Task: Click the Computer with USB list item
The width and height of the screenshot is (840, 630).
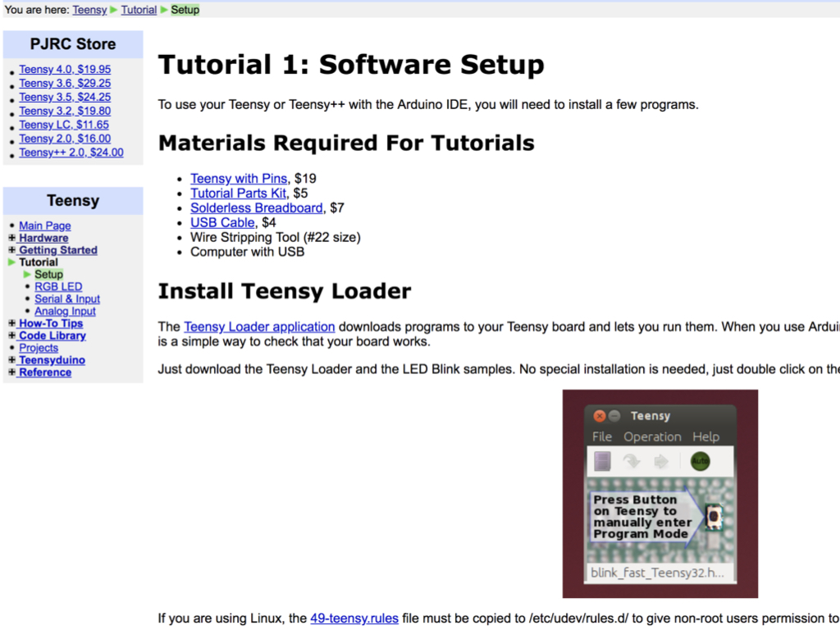Action: (x=248, y=252)
